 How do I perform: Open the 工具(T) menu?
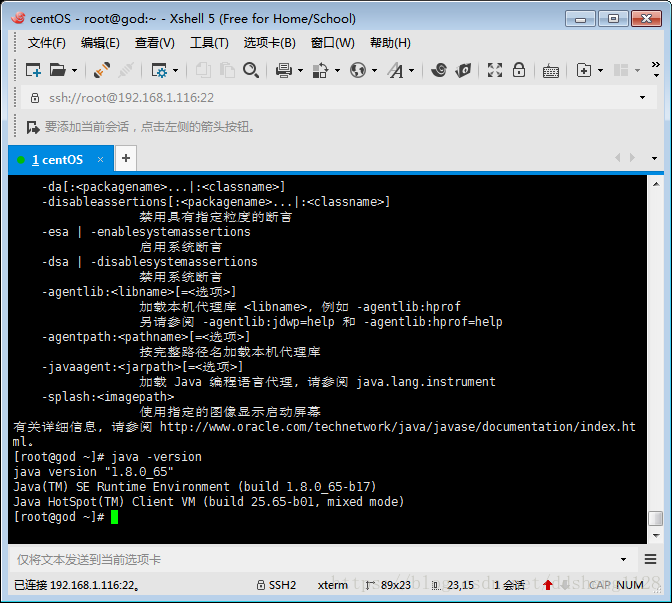pyautogui.click(x=209, y=43)
